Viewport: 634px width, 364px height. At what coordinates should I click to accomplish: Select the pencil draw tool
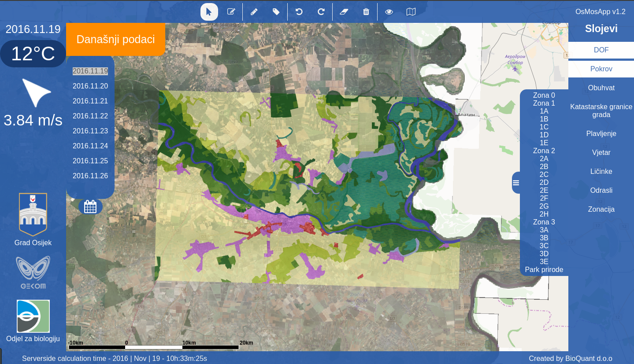(x=254, y=12)
